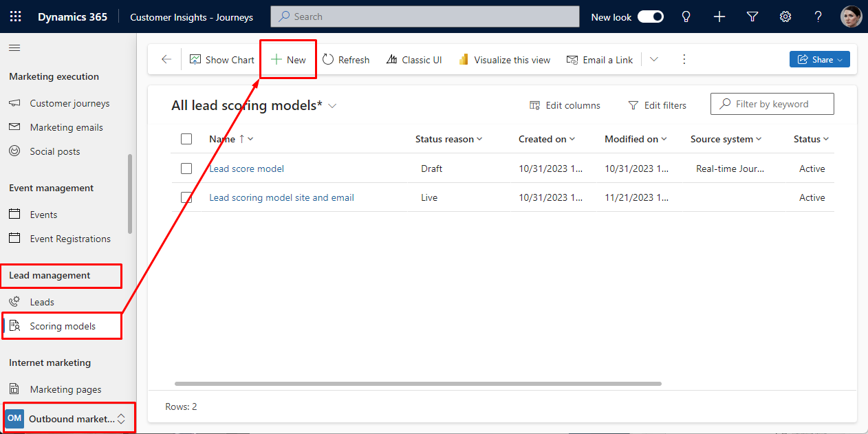Open the Status column dropdown
The image size is (868, 434).
click(x=811, y=139)
